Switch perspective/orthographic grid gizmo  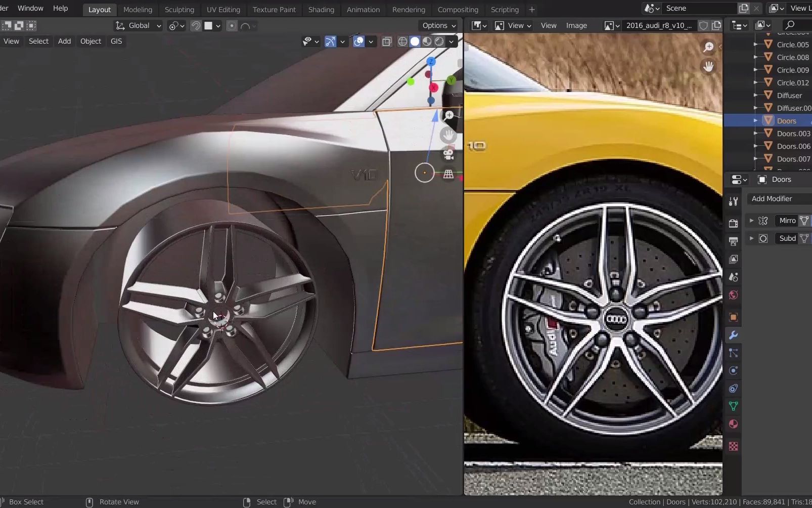click(x=448, y=174)
